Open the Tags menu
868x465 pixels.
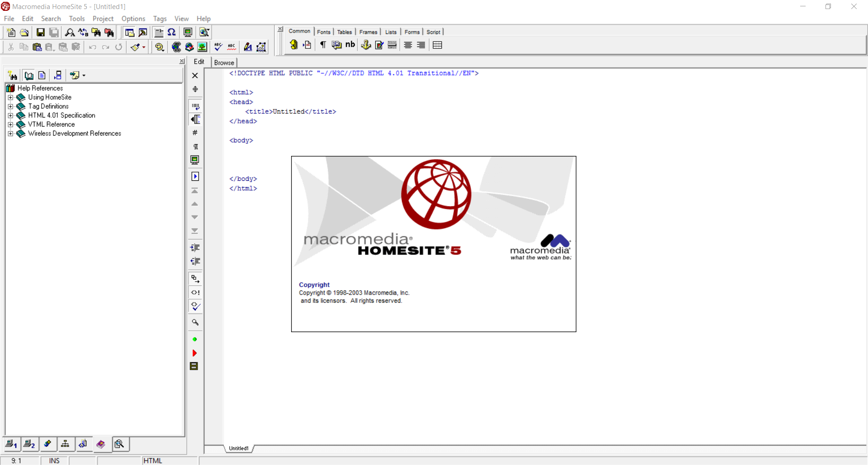pyautogui.click(x=160, y=19)
